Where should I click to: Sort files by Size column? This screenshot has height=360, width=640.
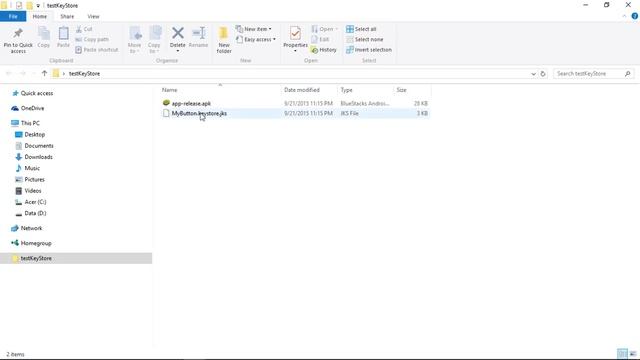point(412,90)
